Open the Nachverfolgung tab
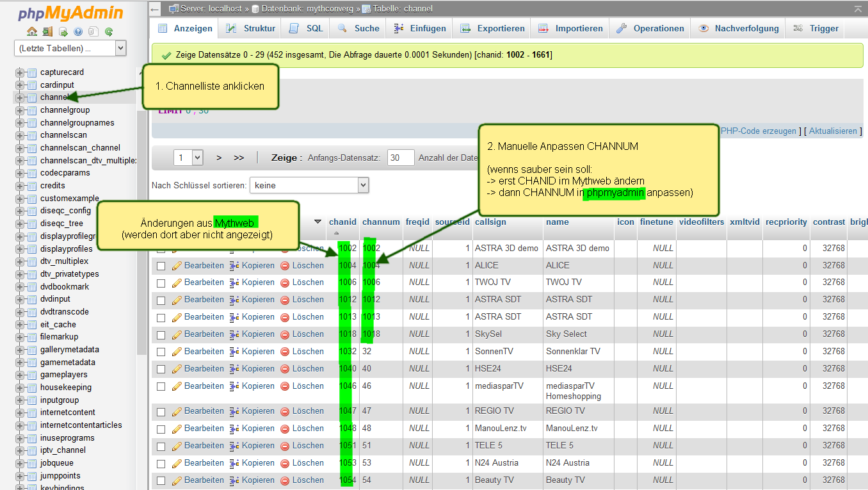 [738, 28]
